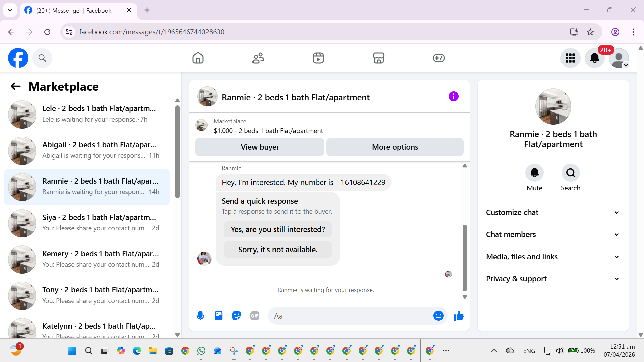
Task: Open Microsoft Edge from the taskbar
Action: point(137,351)
